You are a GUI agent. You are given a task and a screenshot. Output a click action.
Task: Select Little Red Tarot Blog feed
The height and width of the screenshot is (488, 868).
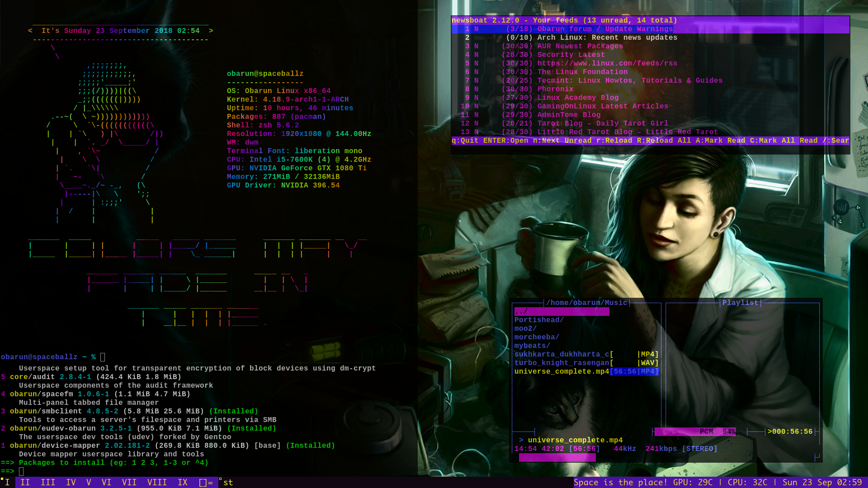(x=650, y=132)
